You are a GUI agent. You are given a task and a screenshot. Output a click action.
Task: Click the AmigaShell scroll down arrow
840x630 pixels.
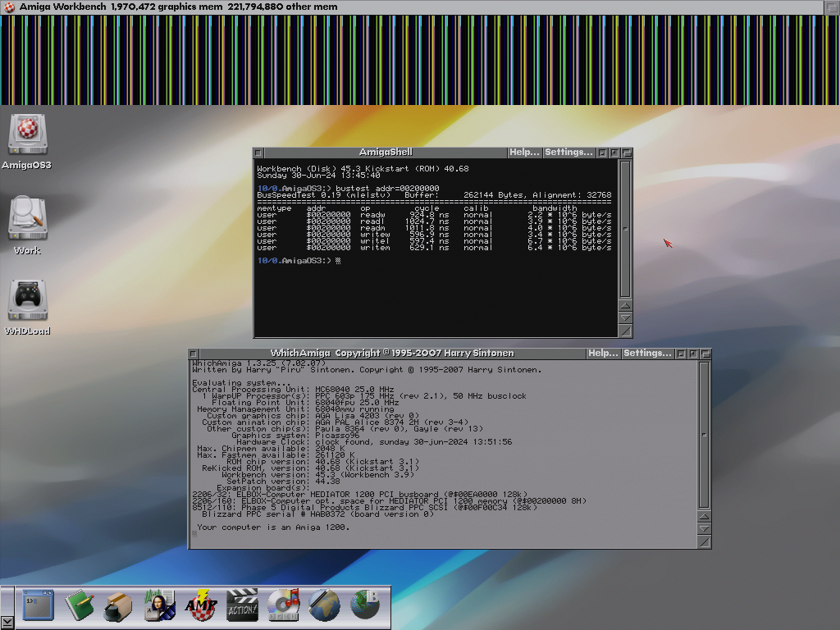625,318
